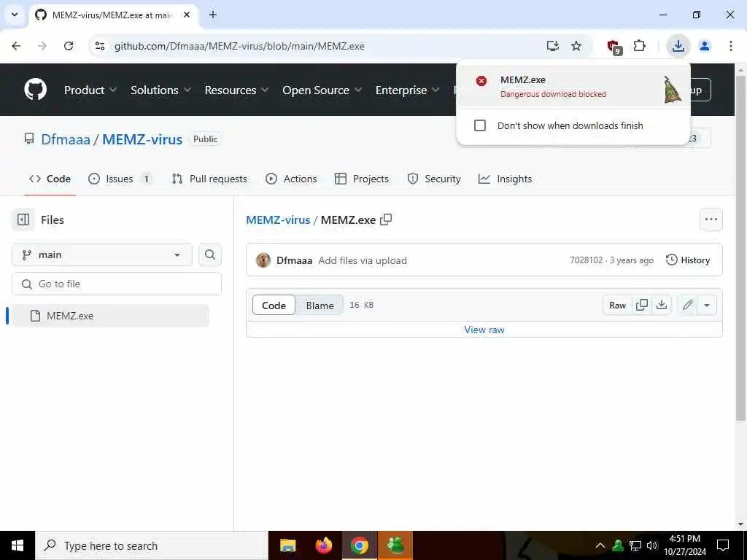Open the more file actions ellipsis

click(711, 219)
